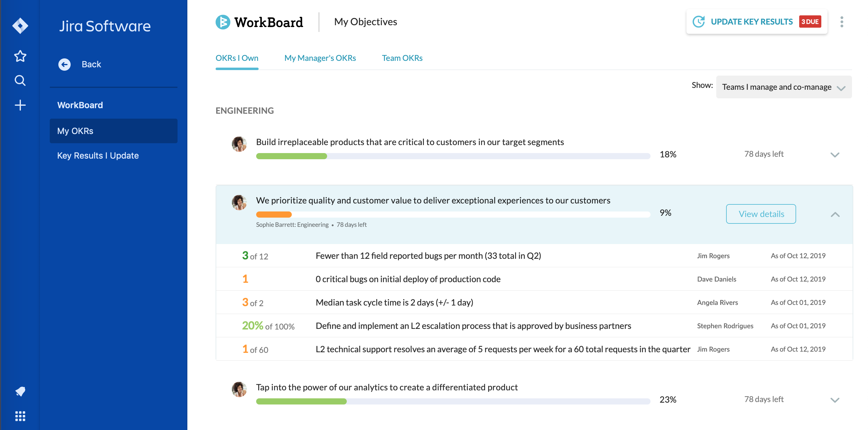
Task: Open the app switcher grid icon
Action: 20,416
